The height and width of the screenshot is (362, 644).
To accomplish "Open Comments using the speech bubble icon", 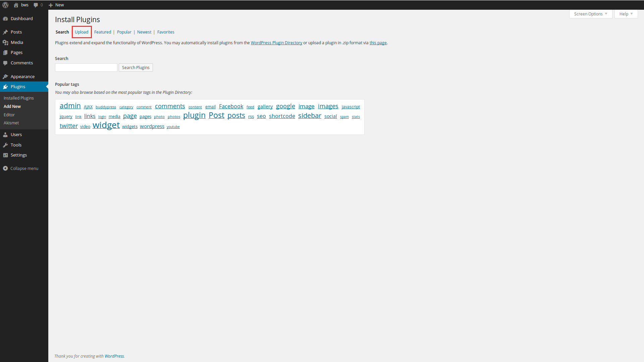I will (5, 63).
